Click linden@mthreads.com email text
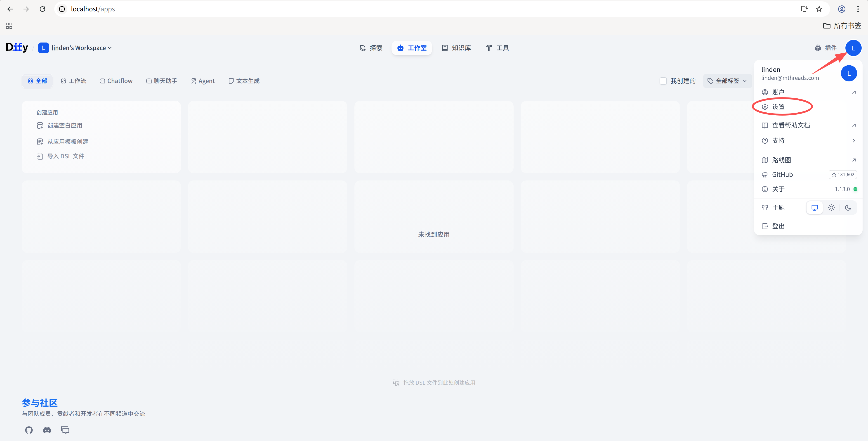 (x=790, y=78)
